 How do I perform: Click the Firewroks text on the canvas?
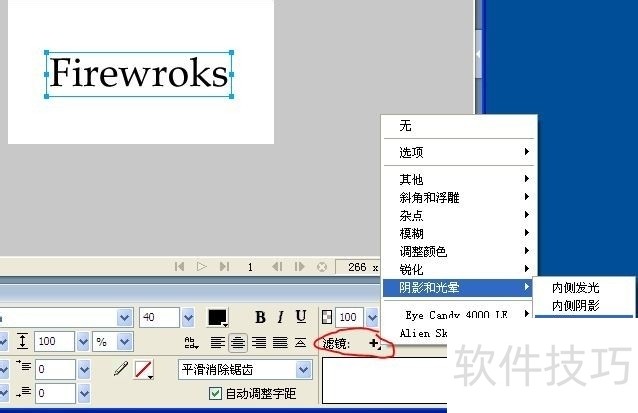[x=139, y=74]
